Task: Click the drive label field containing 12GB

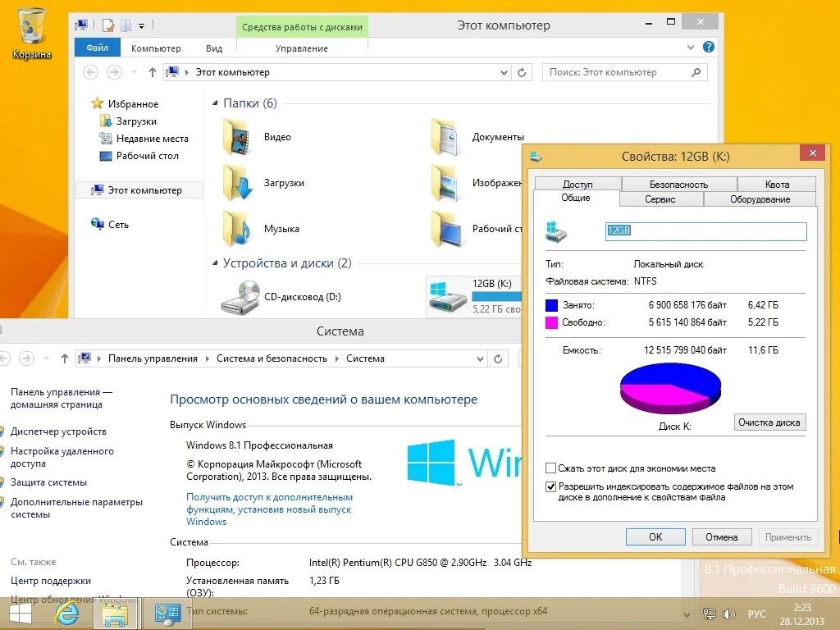Action: [x=705, y=231]
